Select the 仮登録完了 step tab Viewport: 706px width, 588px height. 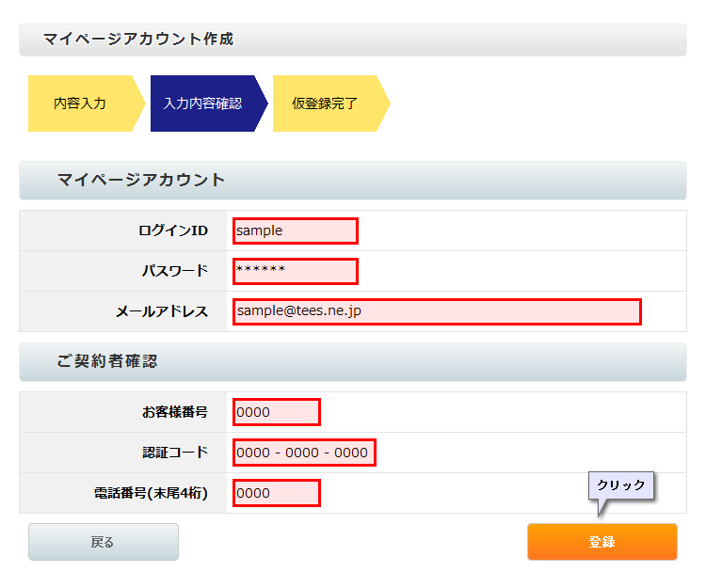[x=325, y=103]
